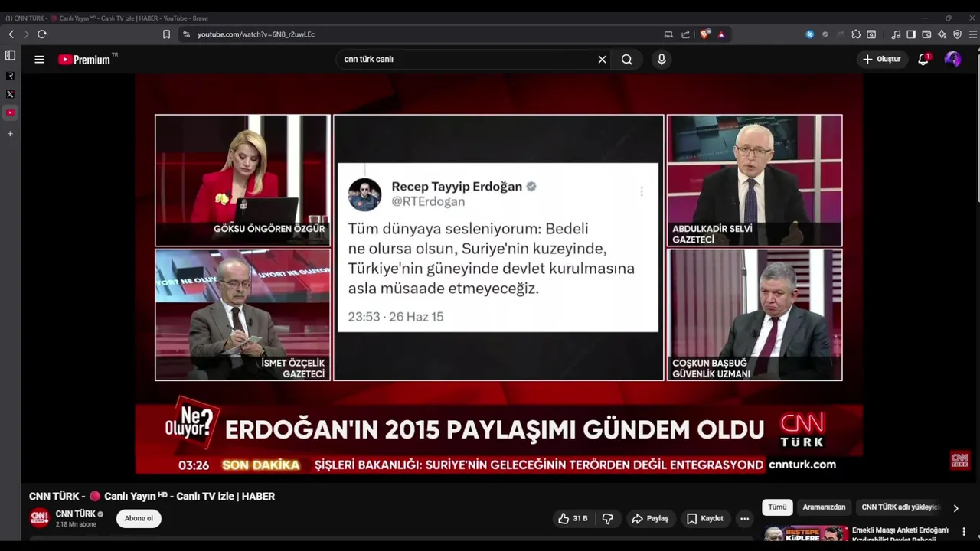Reload the current YouTube page
The height and width of the screenshot is (551, 980).
point(42,34)
